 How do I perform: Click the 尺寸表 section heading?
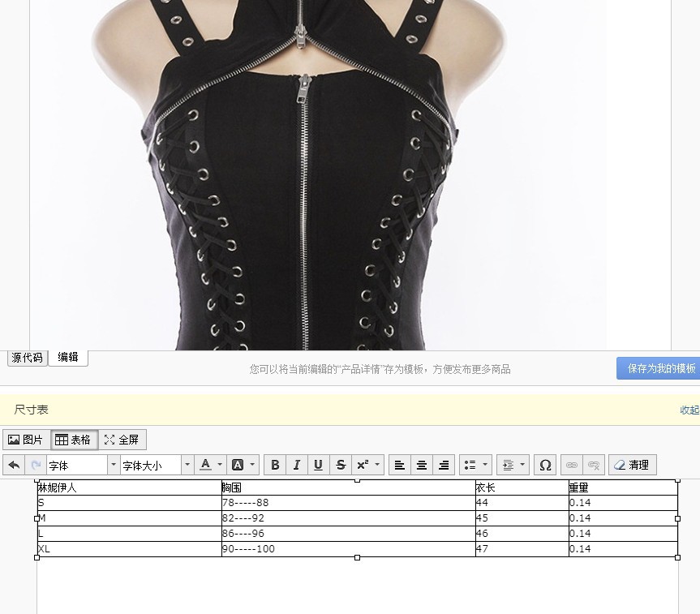[32, 410]
